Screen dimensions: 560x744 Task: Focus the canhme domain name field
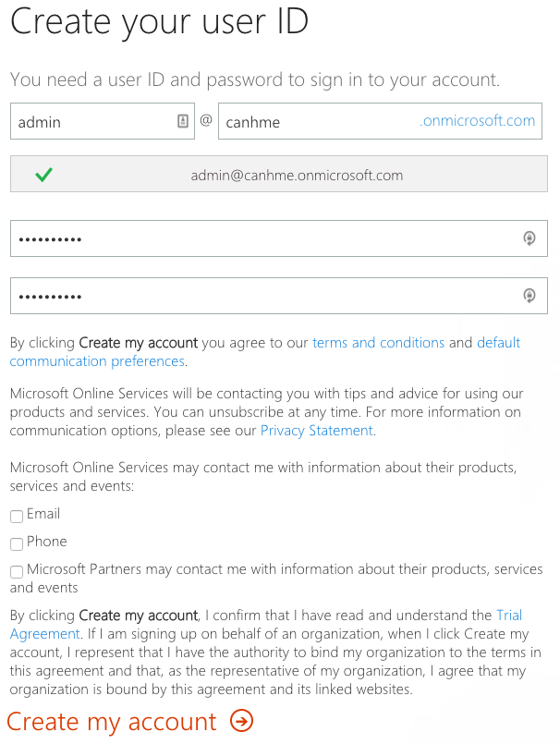tap(380, 121)
